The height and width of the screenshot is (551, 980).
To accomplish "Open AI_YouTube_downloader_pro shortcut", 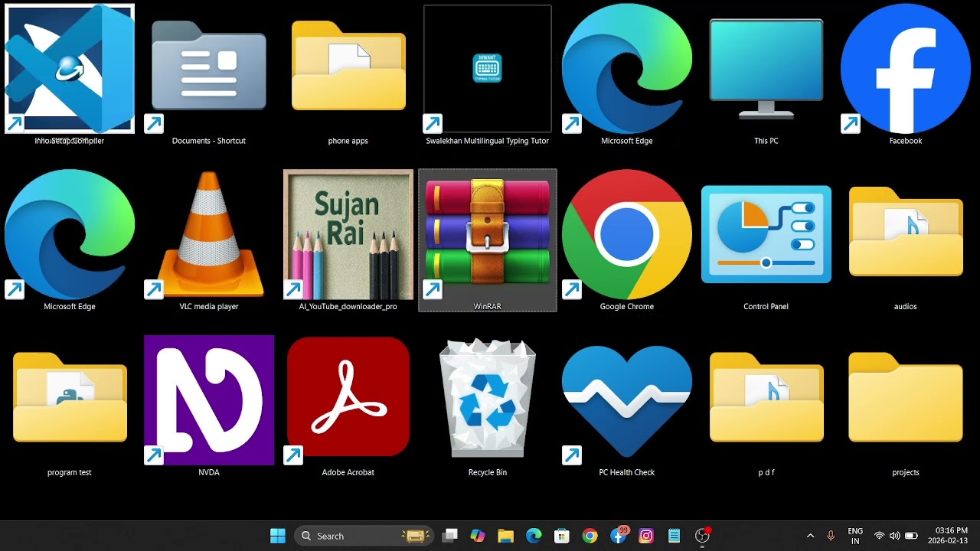I will (348, 240).
